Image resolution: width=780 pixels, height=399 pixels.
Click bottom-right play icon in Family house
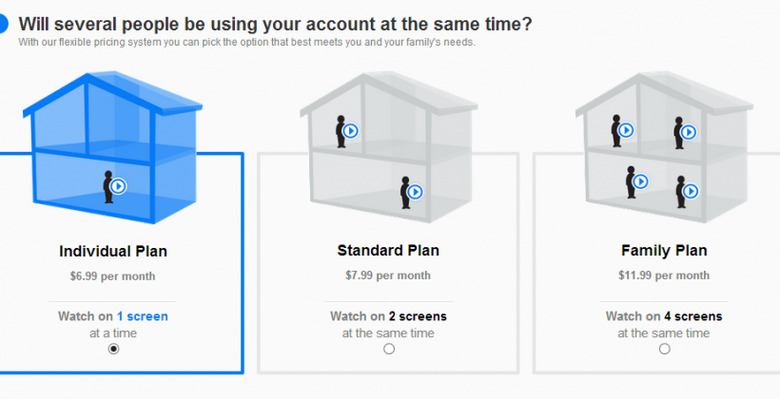(x=690, y=191)
